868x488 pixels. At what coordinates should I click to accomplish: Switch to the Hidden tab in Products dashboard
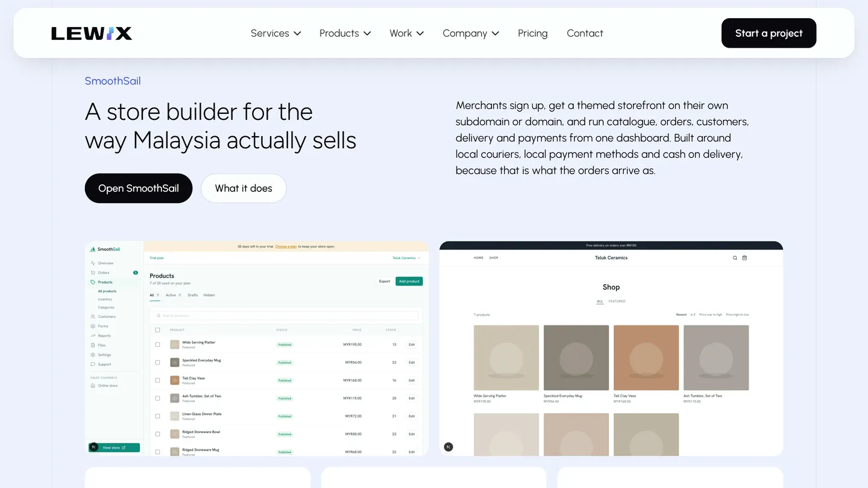point(209,295)
